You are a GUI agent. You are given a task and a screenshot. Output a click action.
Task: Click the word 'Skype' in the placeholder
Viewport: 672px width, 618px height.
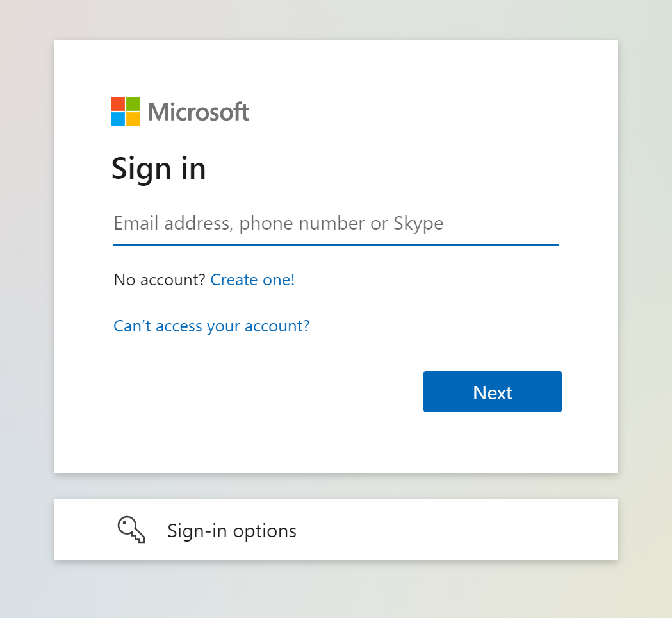418,224
